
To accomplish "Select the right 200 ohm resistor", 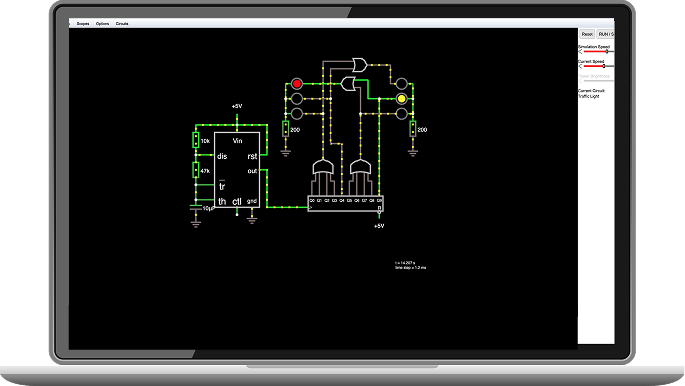I will 413,129.
